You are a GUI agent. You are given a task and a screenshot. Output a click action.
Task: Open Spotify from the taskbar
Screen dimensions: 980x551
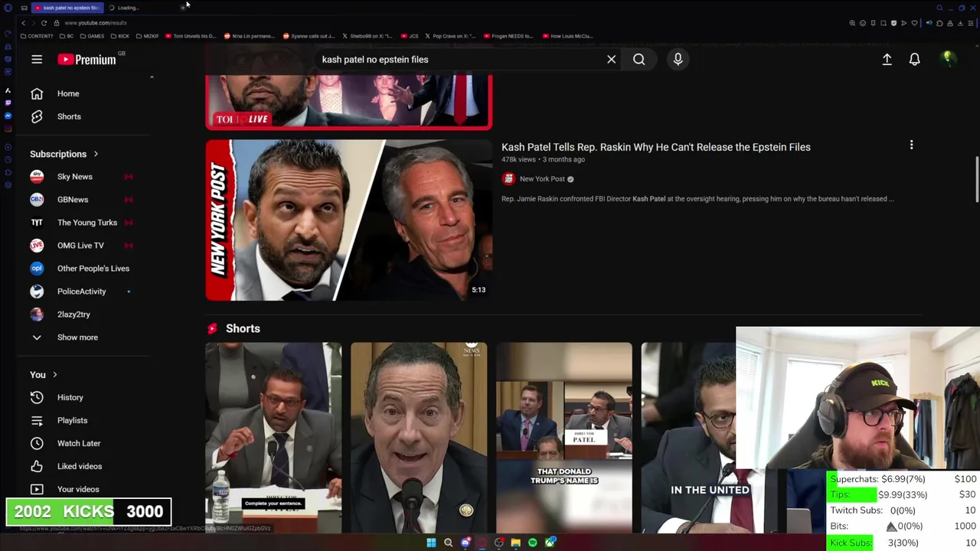(533, 543)
